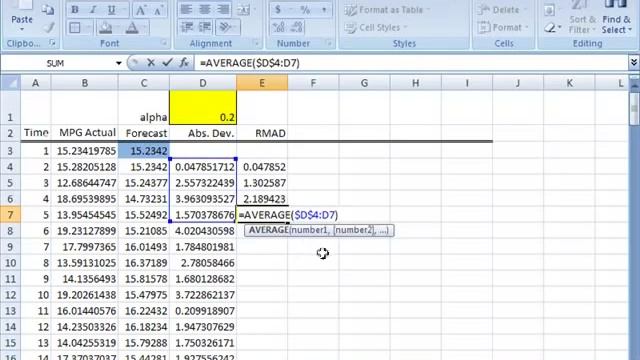Click the Font Color letter A icon

[132, 28]
